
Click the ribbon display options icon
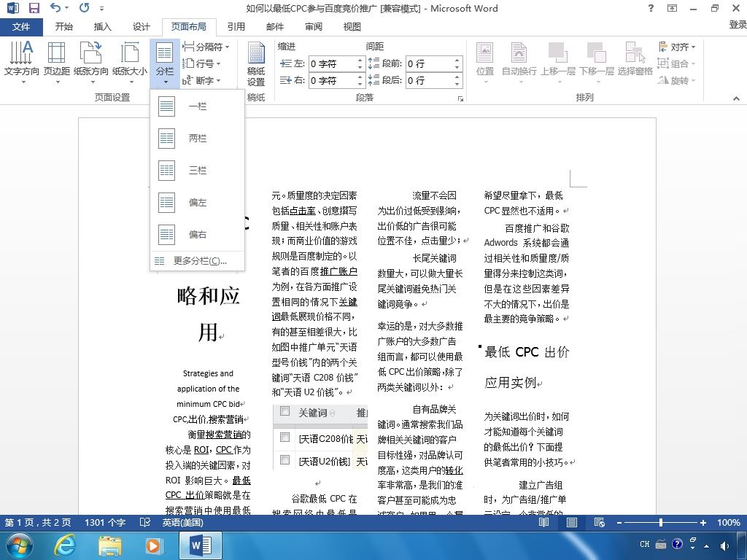pos(672,8)
